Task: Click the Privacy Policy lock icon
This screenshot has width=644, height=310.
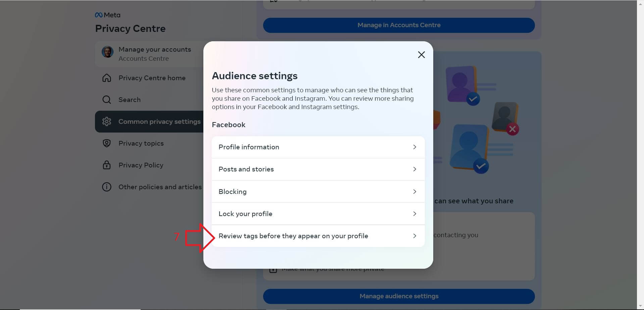Action: point(107,165)
